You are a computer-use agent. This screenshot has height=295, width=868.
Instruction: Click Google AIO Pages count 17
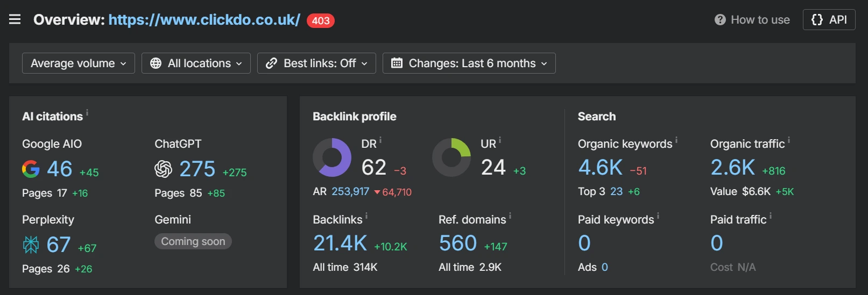tap(62, 193)
